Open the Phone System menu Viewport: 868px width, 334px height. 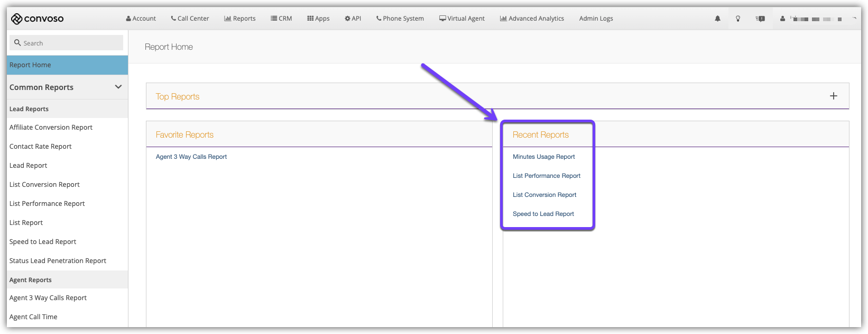point(400,19)
